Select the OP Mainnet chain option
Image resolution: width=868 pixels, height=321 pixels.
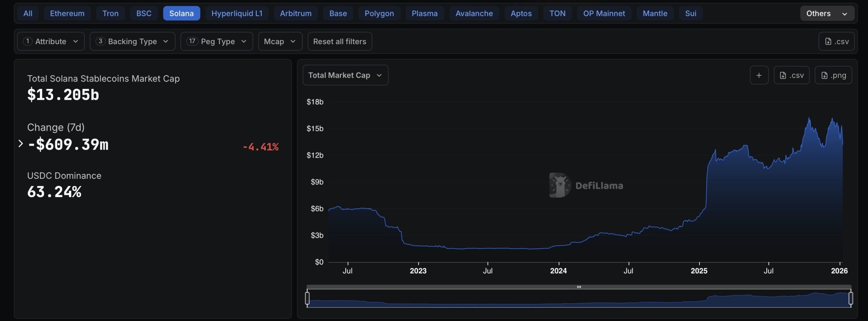pyautogui.click(x=604, y=13)
